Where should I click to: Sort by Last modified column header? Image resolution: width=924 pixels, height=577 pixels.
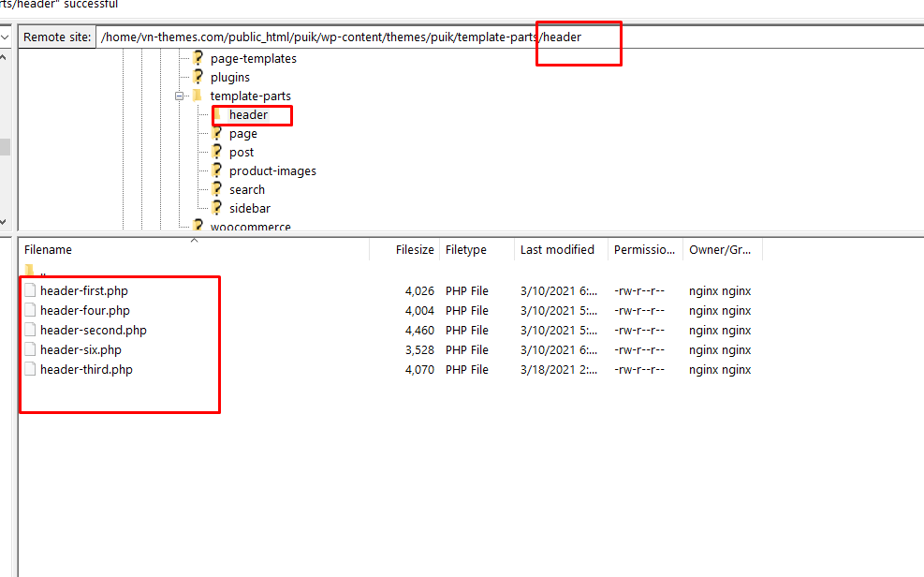pos(557,250)
